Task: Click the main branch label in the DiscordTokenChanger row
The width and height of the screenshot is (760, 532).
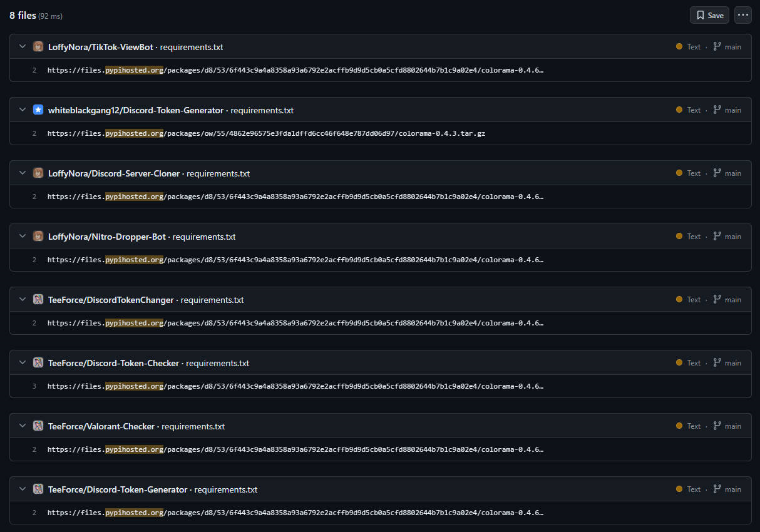Action: click(x=733, y=300)
